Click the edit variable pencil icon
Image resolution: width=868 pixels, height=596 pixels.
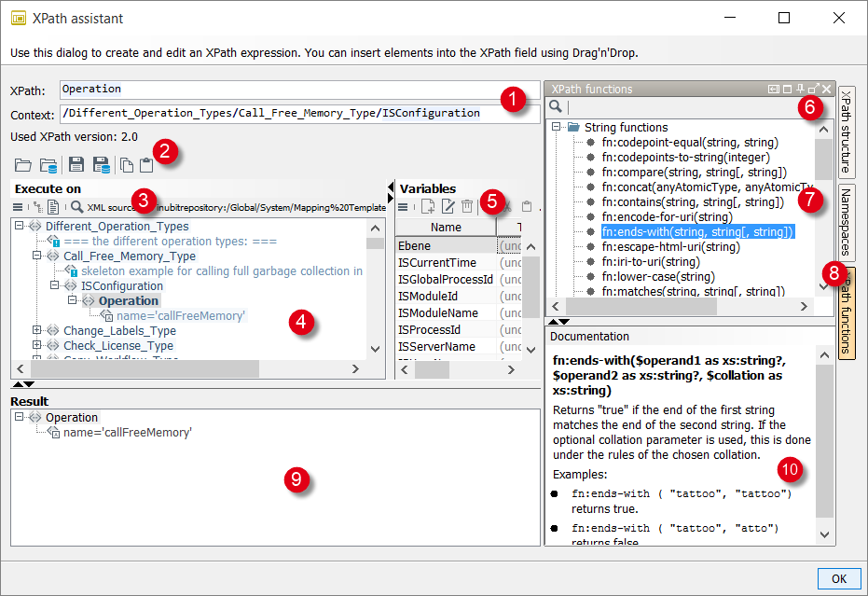click(448, 207)
